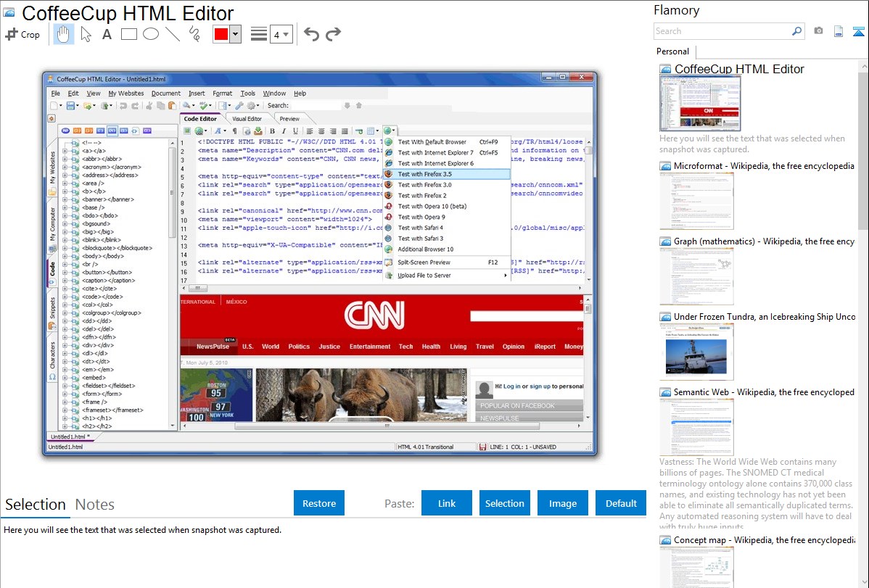The height and width of the screenshot is (588, 869).
Task: Open the Document menu in CoffeeCup
Action: click(165, 93)
